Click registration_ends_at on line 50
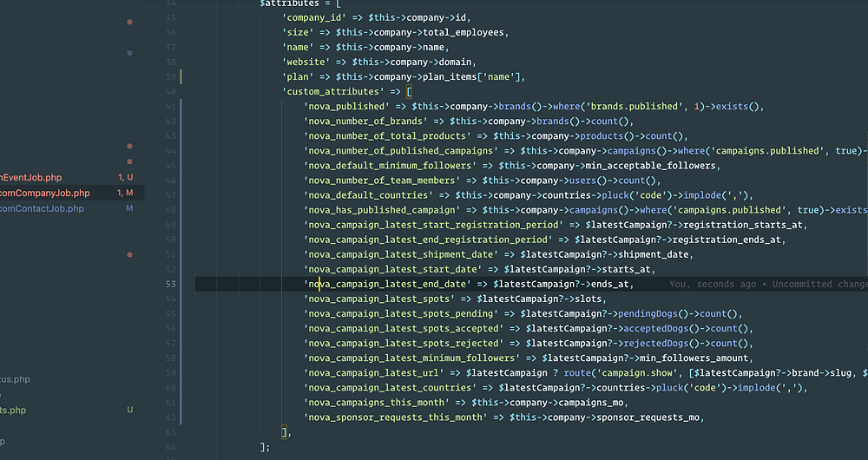The height and width of the screenshot is (460, 868). tap(727, 240)
